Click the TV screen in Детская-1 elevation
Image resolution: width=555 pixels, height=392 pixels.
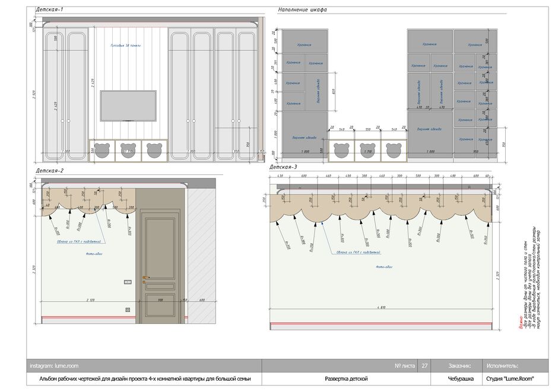coord(128,106)
